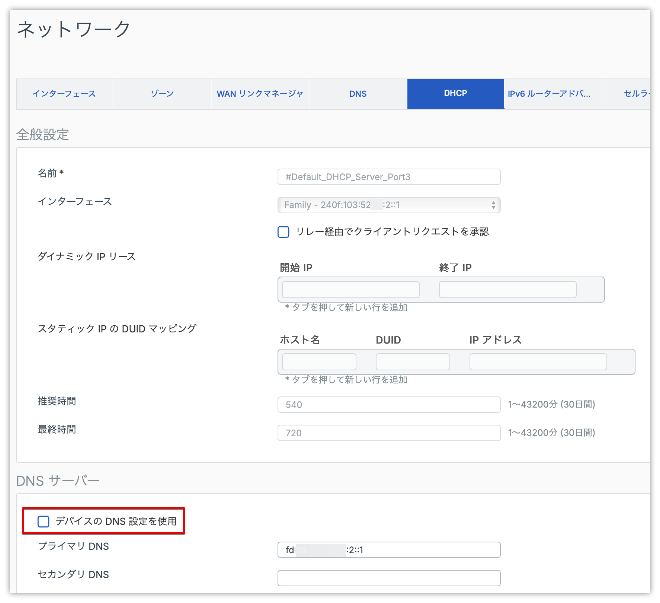660x603 pixels.
Task: Click the 推奨時間 field showing 540
Action: tap(388, 405)
